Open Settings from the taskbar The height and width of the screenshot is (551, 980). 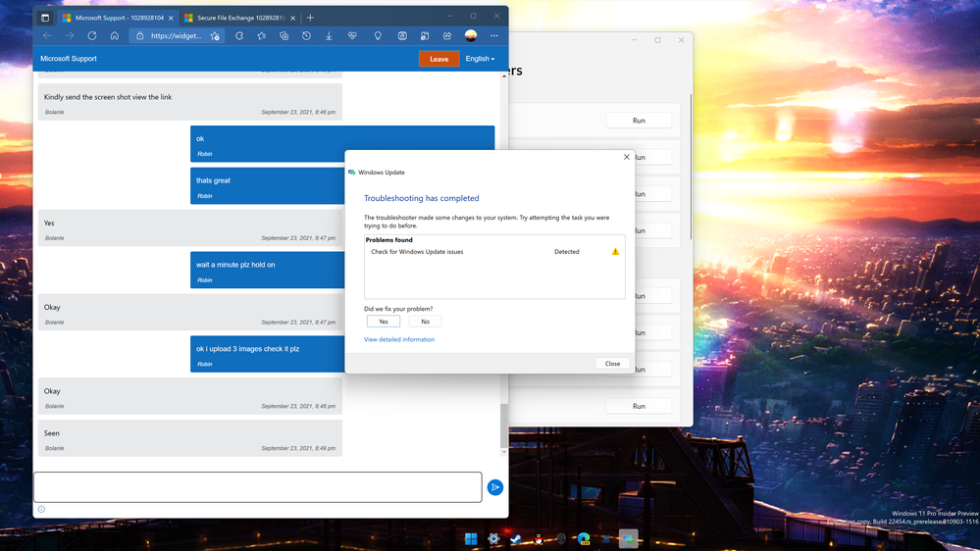click(x=493, y=538)
